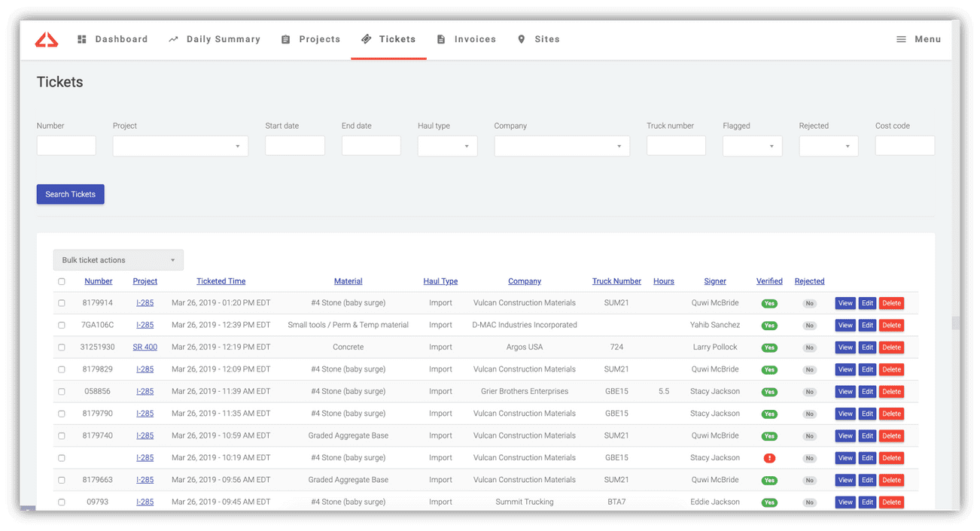Click the red triangle app logo
This screenshot has width=980, height=531.
47,40
